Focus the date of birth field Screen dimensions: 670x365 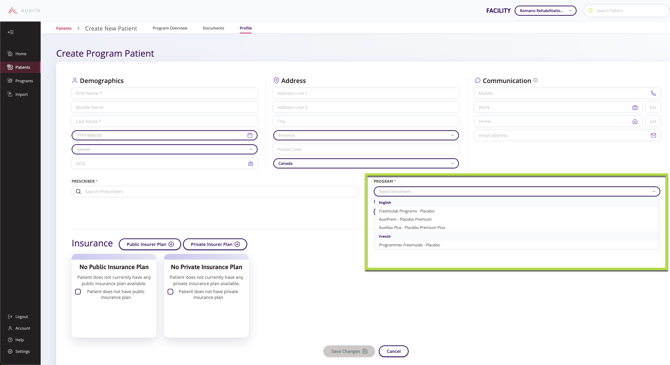(x=165, y=135)
